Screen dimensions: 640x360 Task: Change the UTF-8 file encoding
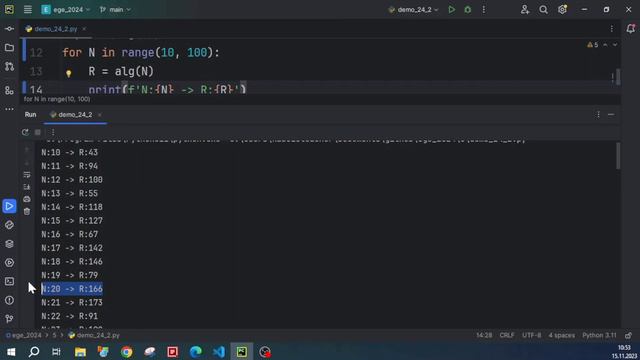pyautogui.click(x=531, y=336)
